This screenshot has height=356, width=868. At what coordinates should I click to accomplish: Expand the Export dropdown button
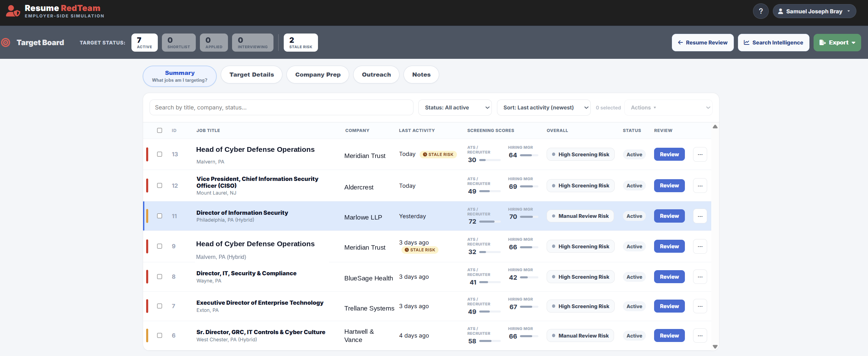[837, 43]
